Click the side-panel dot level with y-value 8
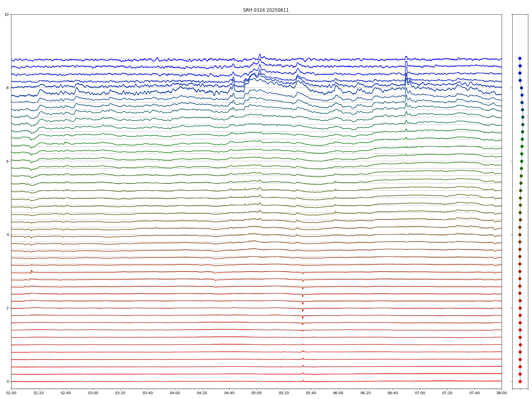 (521, 88)
